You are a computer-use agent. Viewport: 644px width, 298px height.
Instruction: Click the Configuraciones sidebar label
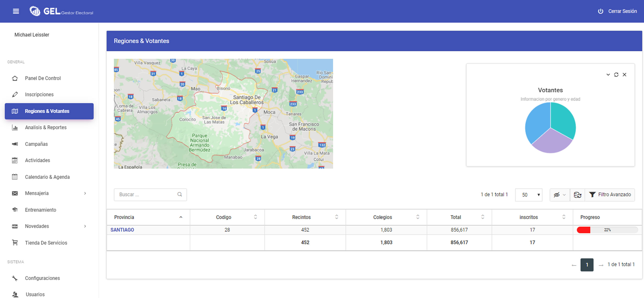point(42,278)
